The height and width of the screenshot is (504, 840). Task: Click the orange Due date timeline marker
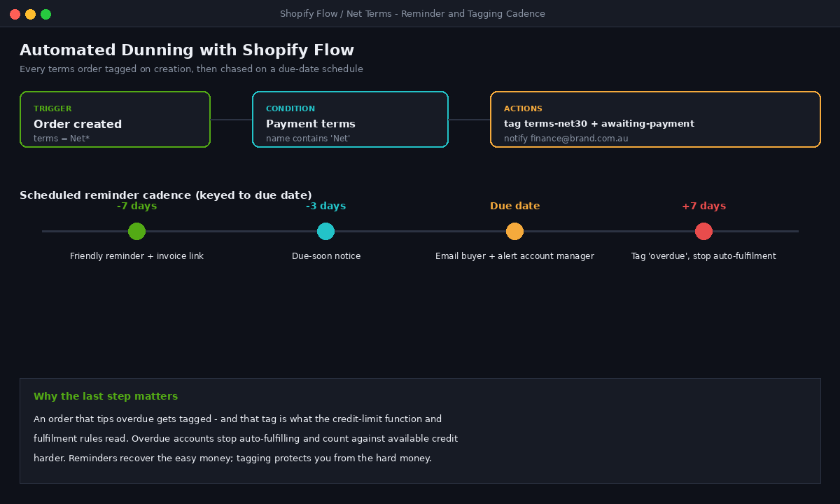(514, 231)
